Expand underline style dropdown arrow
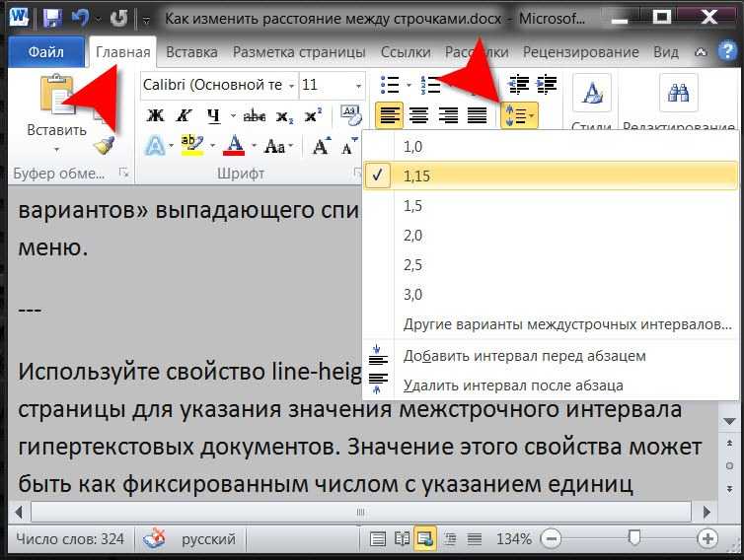Viewport: 744px width, 560px height. (233, 115)
